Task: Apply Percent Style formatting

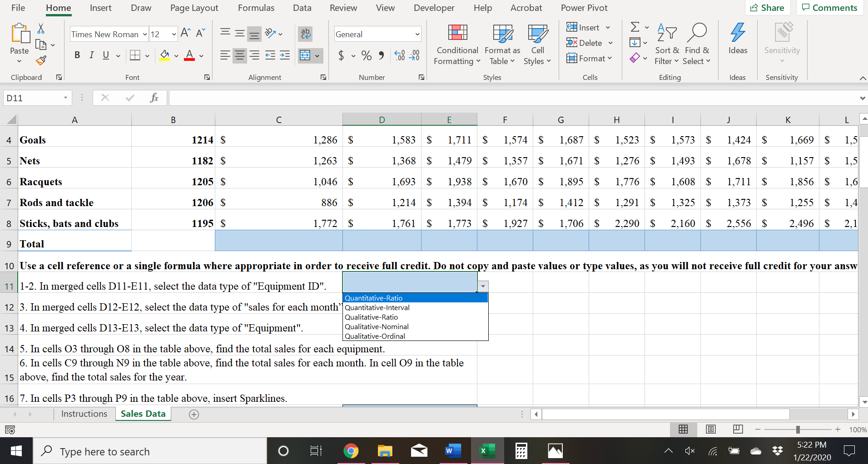Action: [x=366, y=55]
